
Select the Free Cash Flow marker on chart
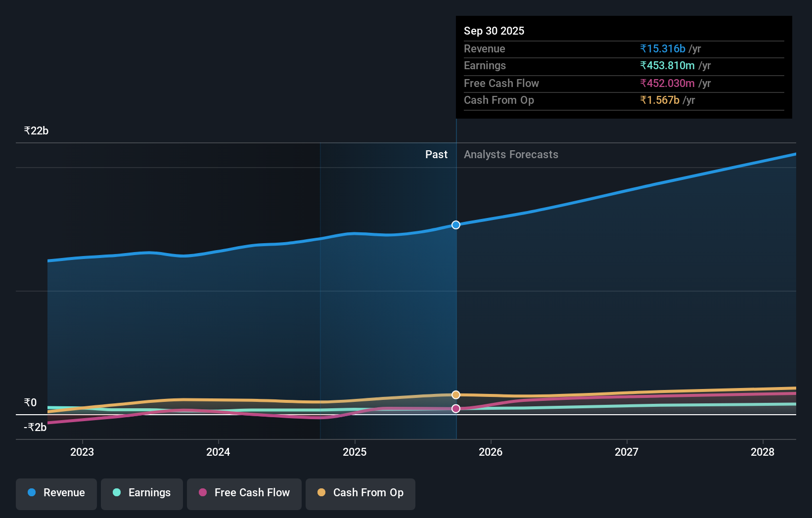[x=455, y=408]
